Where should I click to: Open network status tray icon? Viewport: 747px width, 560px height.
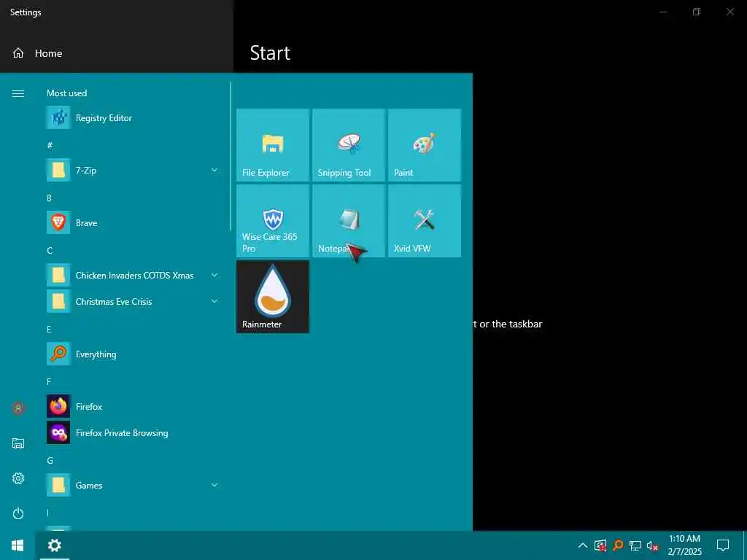tap(635, 545)
